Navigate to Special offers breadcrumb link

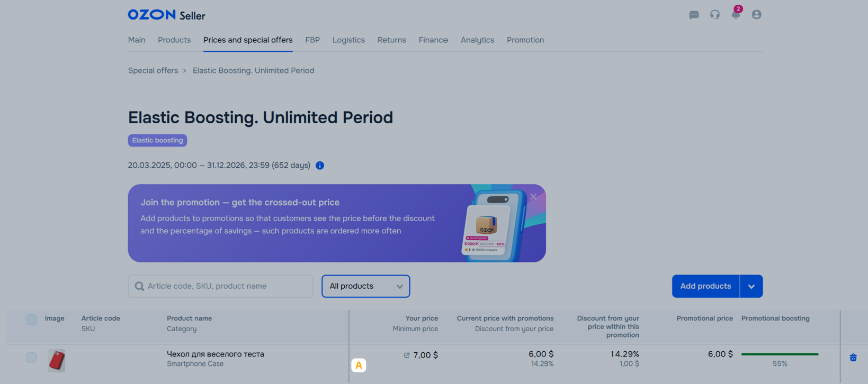153,71
